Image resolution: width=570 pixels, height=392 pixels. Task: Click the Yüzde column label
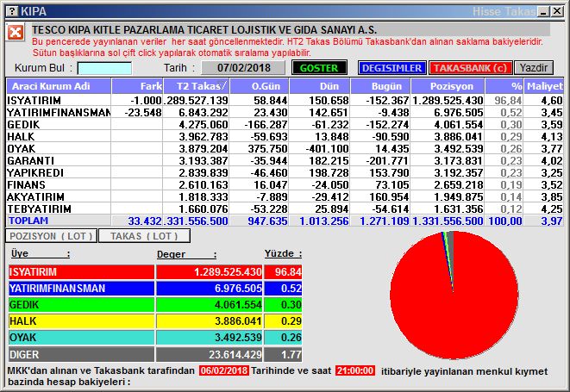(x=283, y=253)
